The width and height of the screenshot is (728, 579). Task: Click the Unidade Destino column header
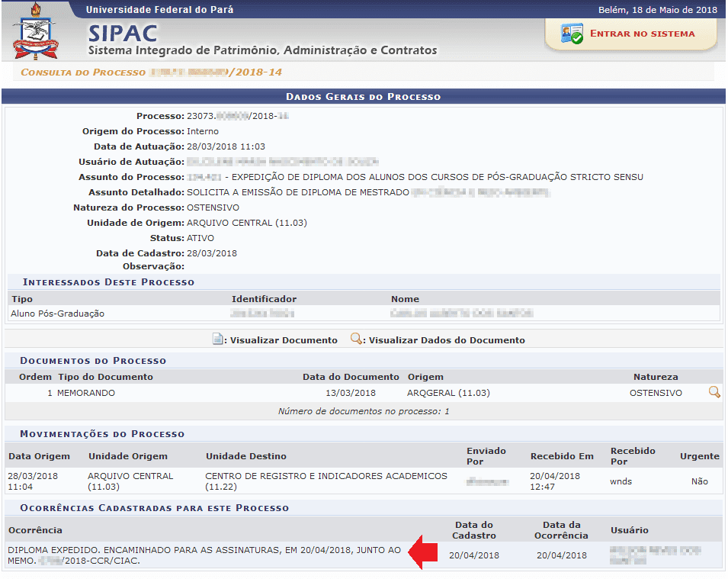pos(245,456)
